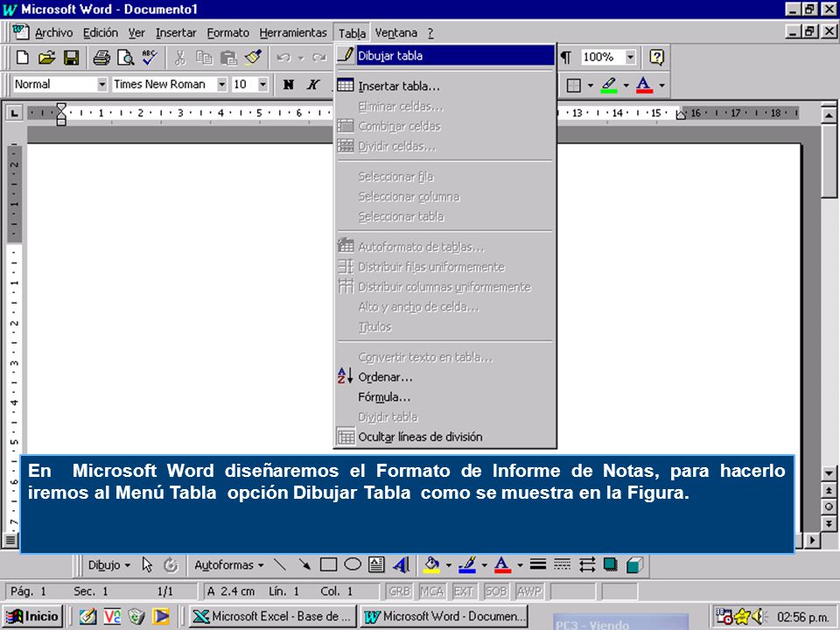Click the 3D effects cube icon
Viewport: 840px width, 630px height.
pyautogui.click(x=635, y=564)
